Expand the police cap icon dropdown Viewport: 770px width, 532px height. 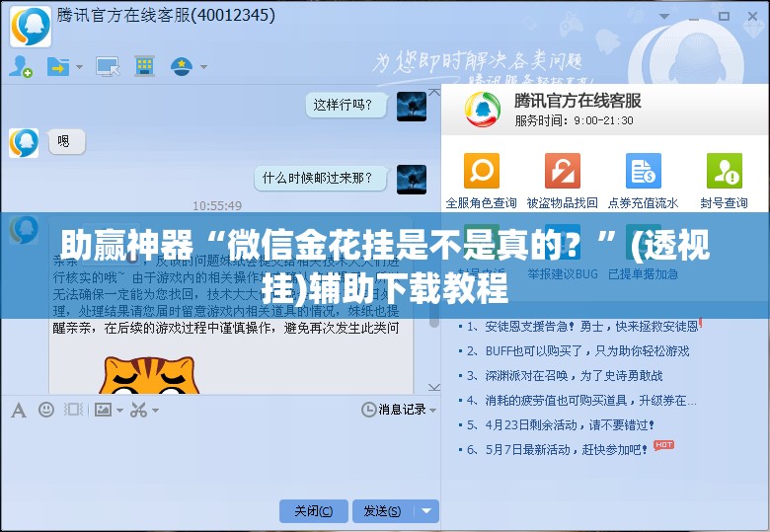tap(203, 67)
